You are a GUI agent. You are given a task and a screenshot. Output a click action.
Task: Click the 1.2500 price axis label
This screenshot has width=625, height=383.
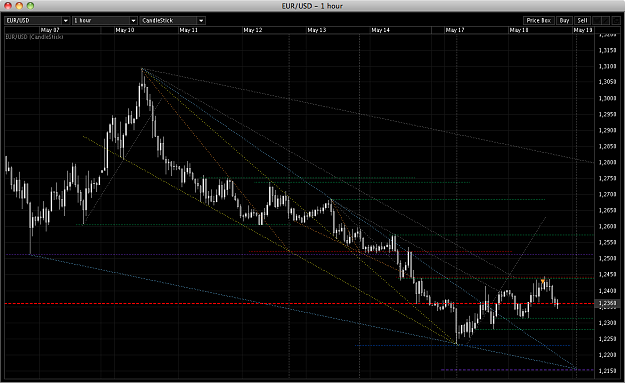607,258
